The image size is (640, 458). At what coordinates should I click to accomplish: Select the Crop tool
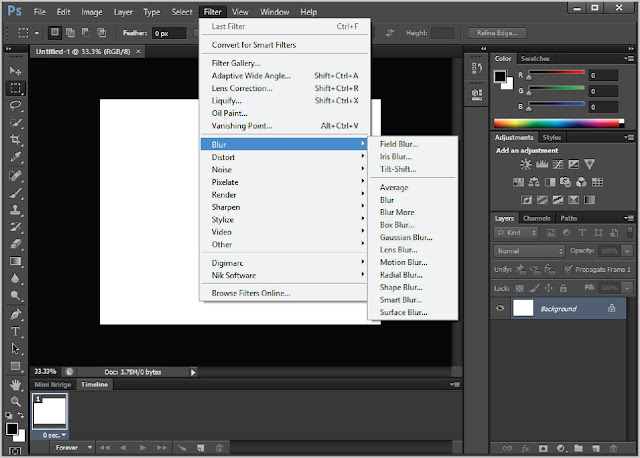pos(15,140)
